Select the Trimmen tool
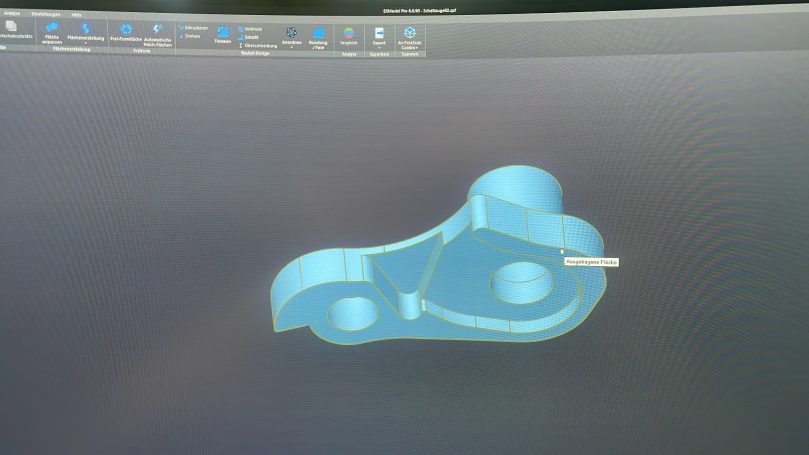The image size is (809, 455). [x=222, y=36]
